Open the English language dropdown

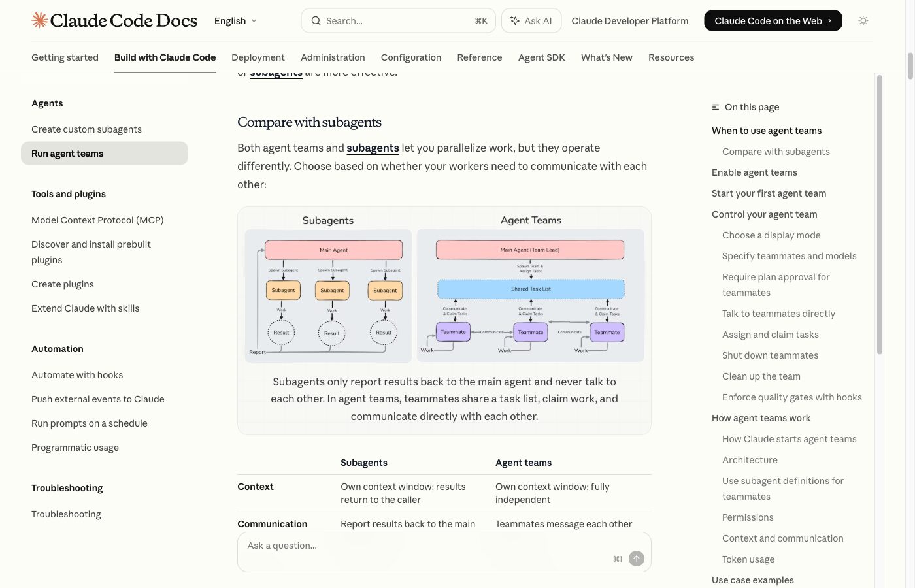[x=235, y=21]
